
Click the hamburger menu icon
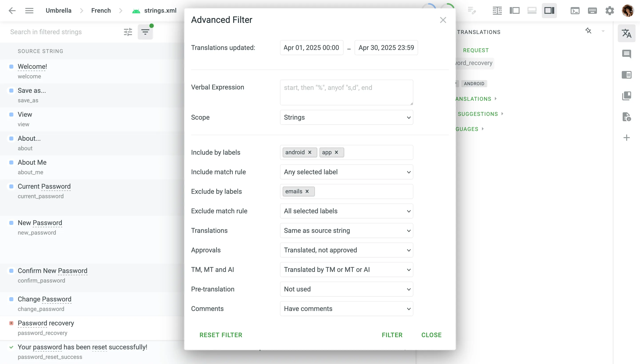[x=29, y=11]
